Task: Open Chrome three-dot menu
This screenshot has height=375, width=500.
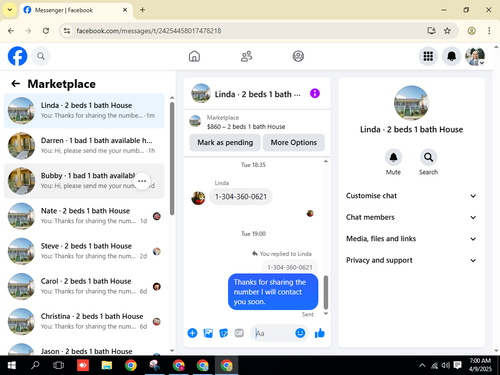Action: pos(489,31)
